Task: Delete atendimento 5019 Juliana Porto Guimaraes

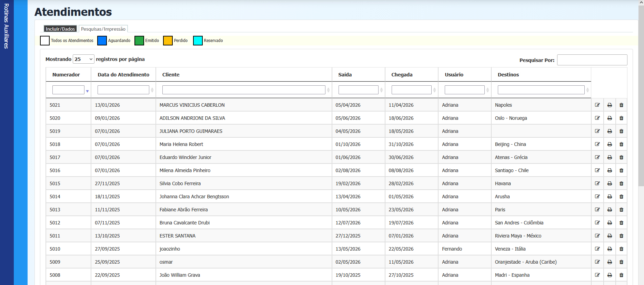Action: 621,131
